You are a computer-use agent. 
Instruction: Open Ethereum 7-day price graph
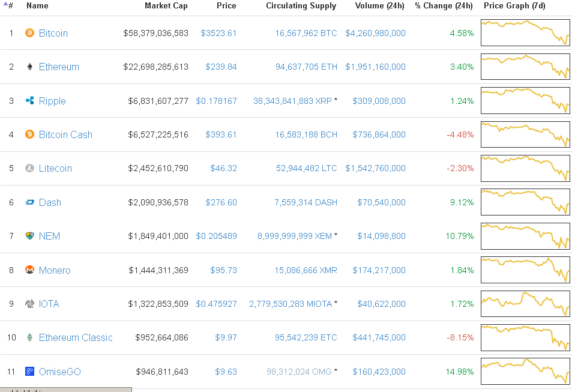(x=525, y=67)
